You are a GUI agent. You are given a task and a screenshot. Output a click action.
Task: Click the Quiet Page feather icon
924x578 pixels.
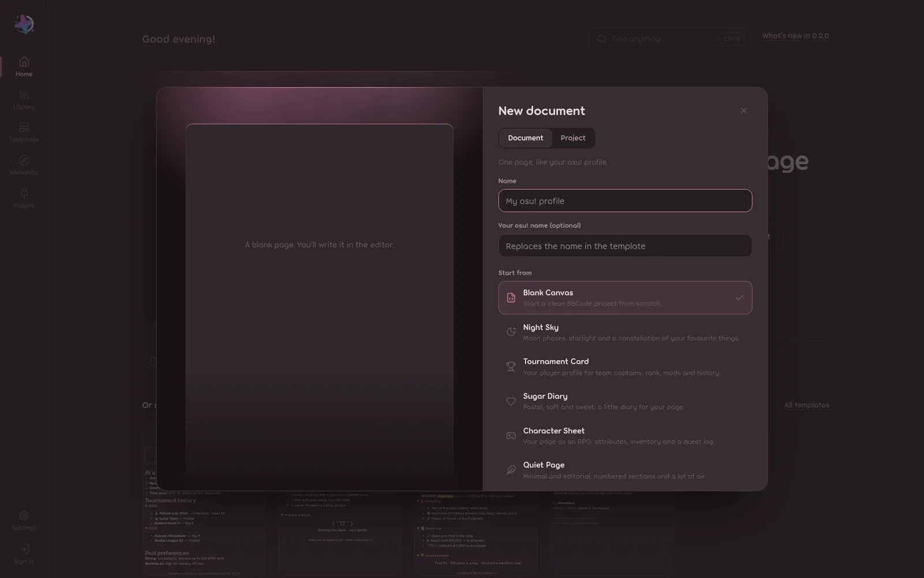[511, 470]
